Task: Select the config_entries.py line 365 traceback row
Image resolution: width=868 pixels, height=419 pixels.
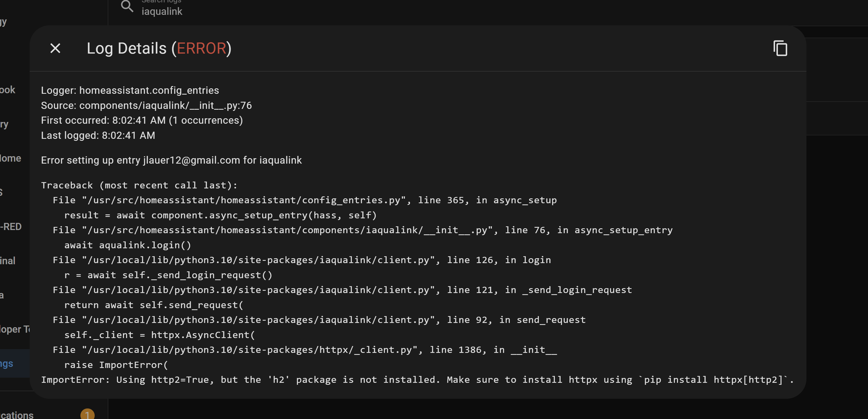Action: (x=305, y=200)
